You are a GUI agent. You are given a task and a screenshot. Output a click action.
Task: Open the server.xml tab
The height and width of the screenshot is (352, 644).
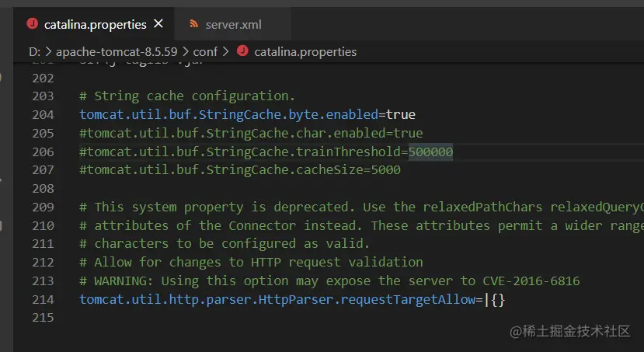(x=233, y=24)
